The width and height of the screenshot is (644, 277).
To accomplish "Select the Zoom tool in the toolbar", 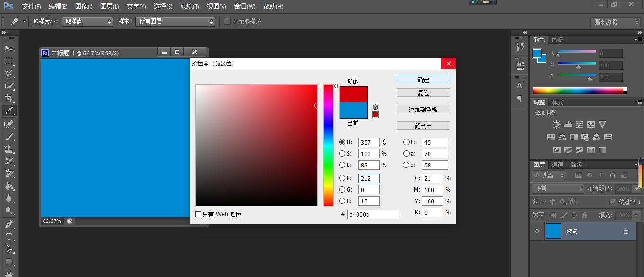I will coord(9,210).
